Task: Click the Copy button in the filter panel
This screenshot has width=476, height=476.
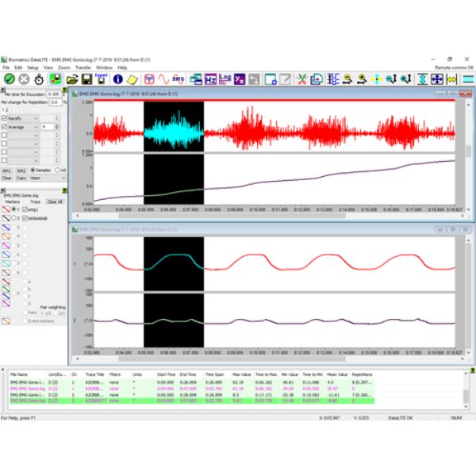Action: pos(21,178)
